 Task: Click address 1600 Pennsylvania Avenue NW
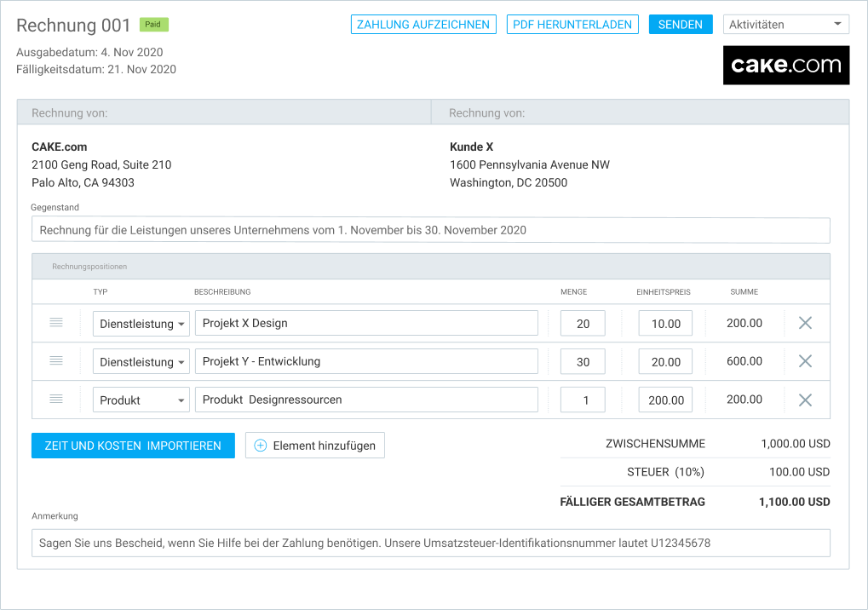(x=530, y=165)
